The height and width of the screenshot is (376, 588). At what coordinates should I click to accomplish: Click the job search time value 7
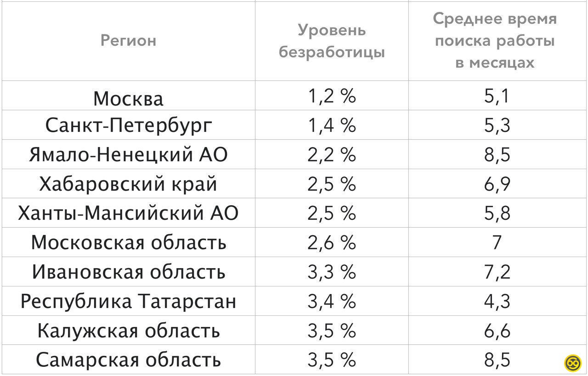pos(497,242)
